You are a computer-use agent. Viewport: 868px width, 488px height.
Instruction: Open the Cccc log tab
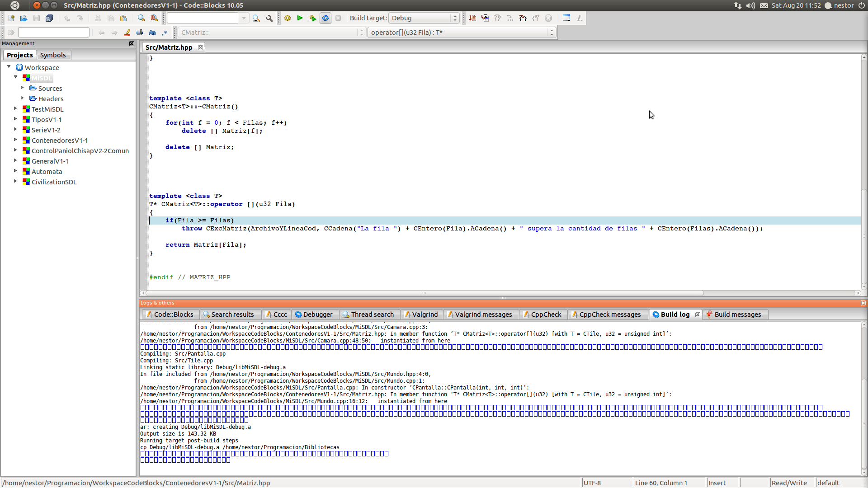pyautogui.click(x=277, y=314)
